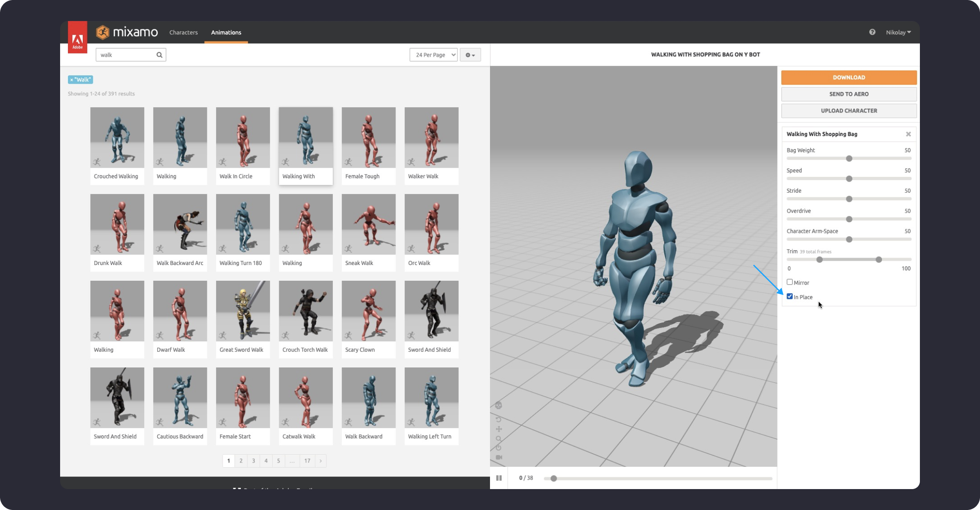The image size is (980, 510).
Task: Pause the animation playback
Action: pos(499,478)
